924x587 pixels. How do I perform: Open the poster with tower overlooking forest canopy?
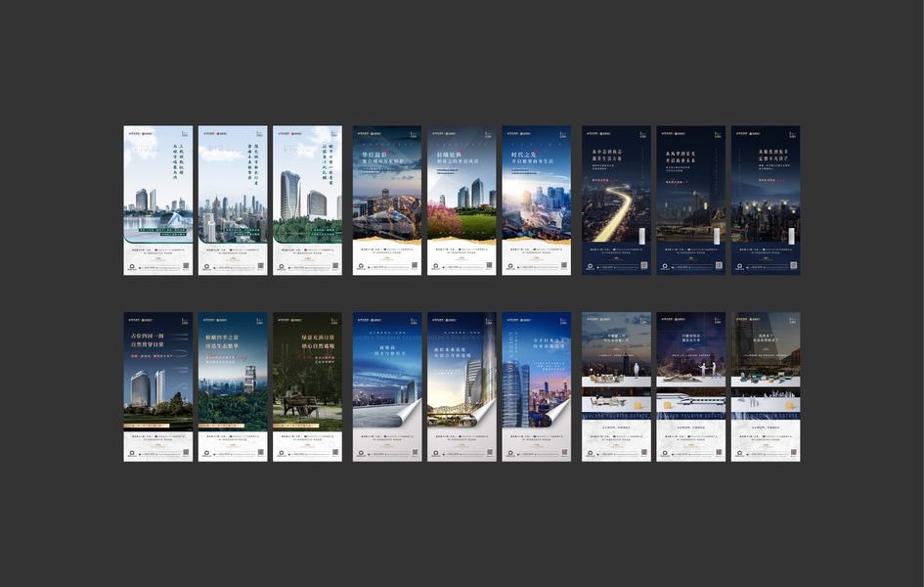click(x=233, y=386)
